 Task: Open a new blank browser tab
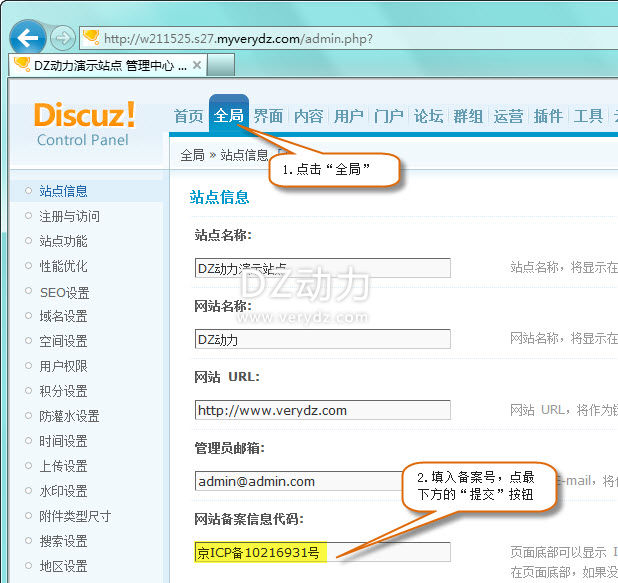point(222,66)
